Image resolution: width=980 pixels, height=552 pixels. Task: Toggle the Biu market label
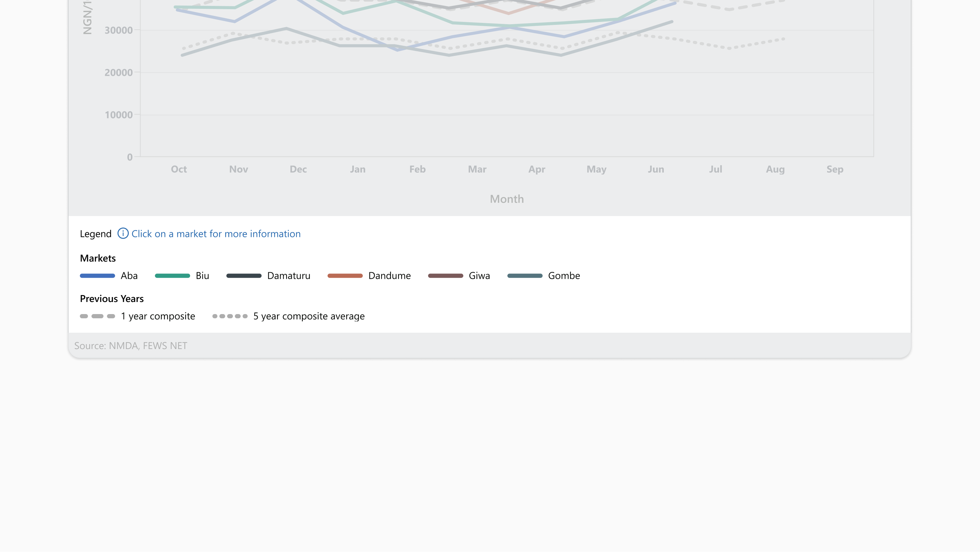[203, 276]
